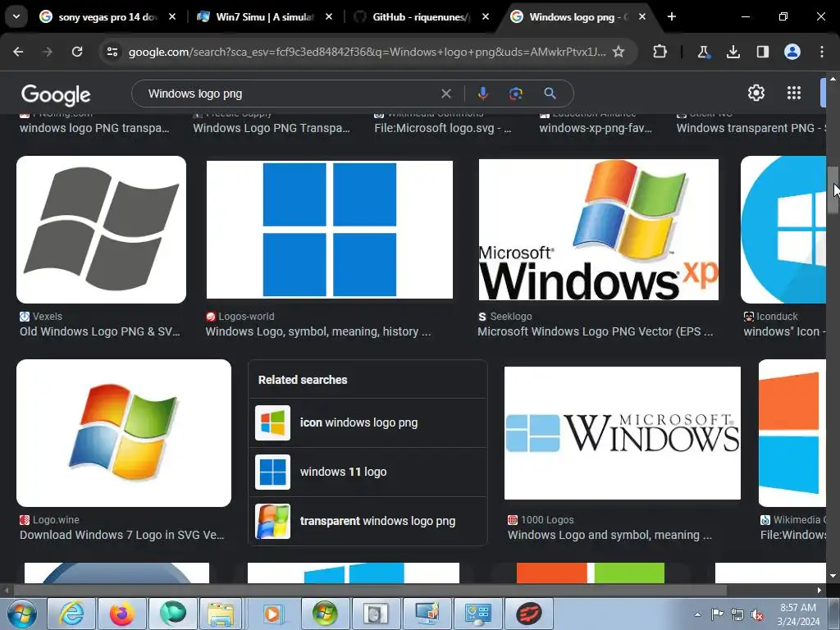Click the vertical scrollbar down arrow
The width and height of the screenshot is (840, 630).
coord(833,576)
